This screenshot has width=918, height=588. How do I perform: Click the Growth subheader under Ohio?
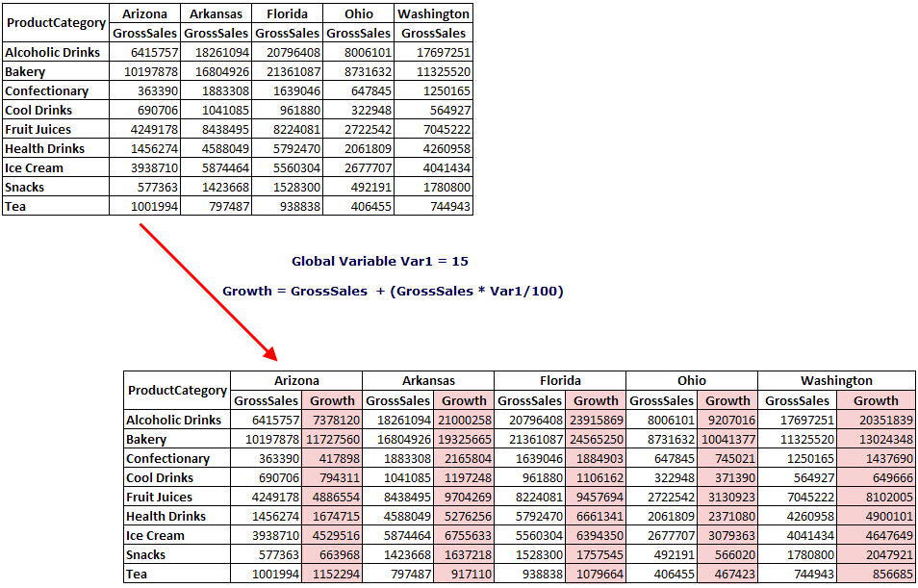coord(727,401)
